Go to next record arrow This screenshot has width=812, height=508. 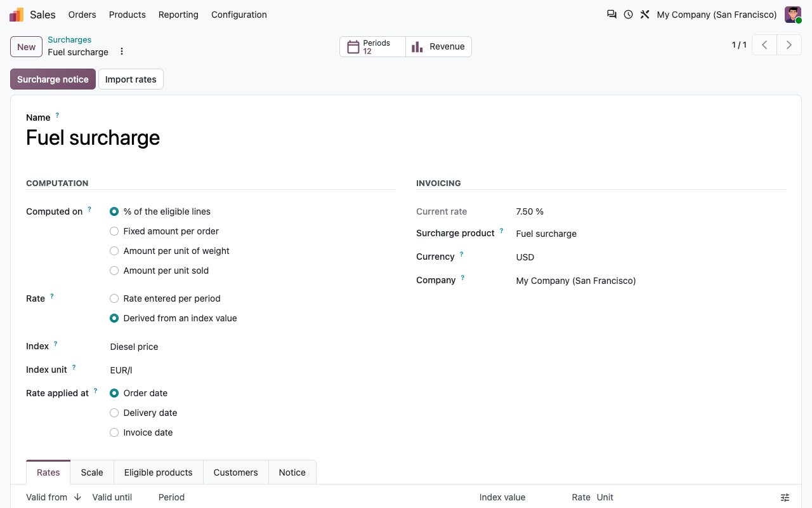[789, 45]
